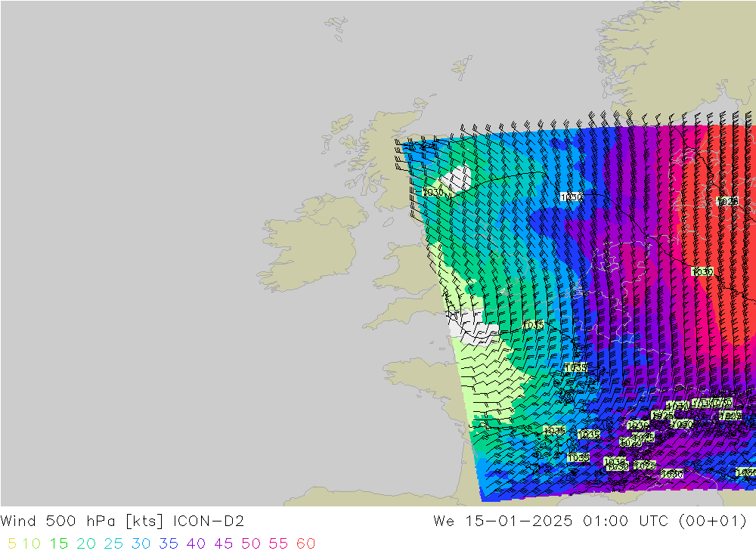
Task: Click the purple 40 kts legend value
Action: coord(197,544)
